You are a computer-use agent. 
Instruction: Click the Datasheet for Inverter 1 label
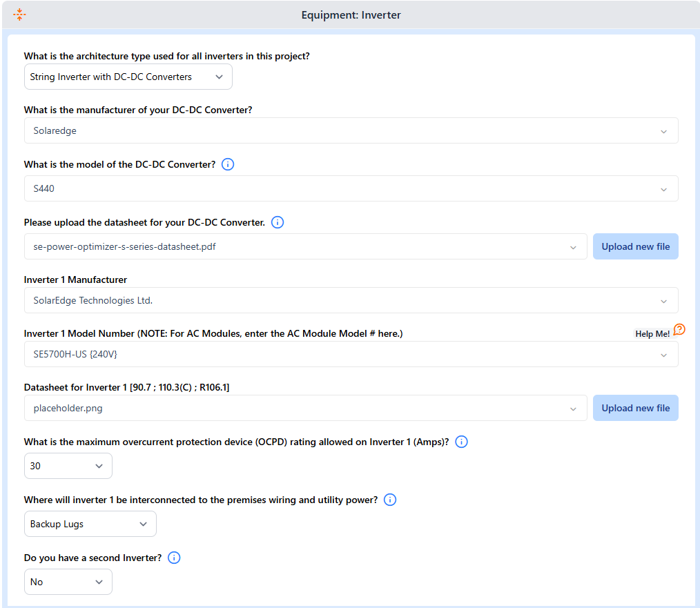coord(127,387)
